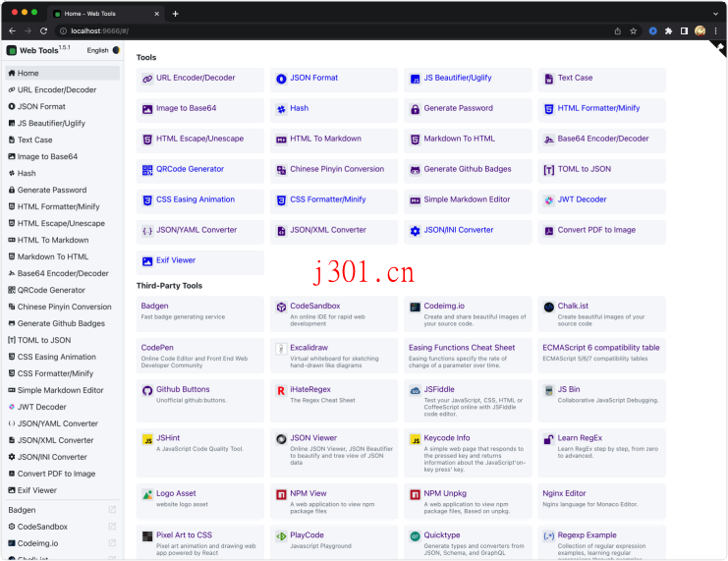Click the NPM View red icon
The width and height of the screenshot is (728, 561).
point(281,494)
